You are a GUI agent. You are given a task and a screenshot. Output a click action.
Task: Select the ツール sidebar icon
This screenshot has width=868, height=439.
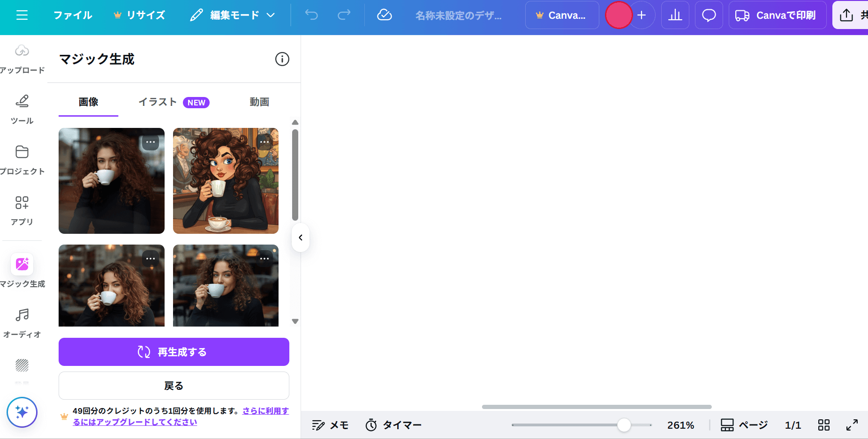click(22, 109)
